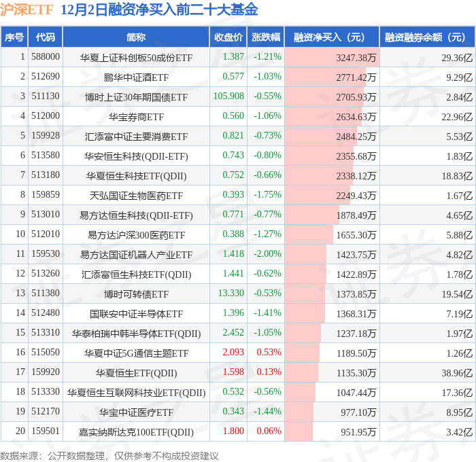This screenshot has height=462, width=476.
Task: Click net buy value 977.10万
Action: [x=358, y=412]
